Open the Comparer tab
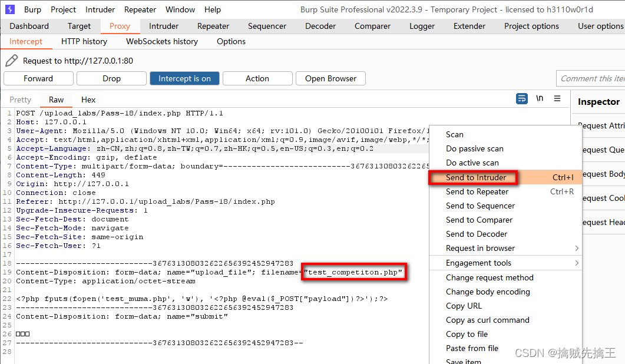Viewport: 625px width, 364px height. click(x=372, y=27)
